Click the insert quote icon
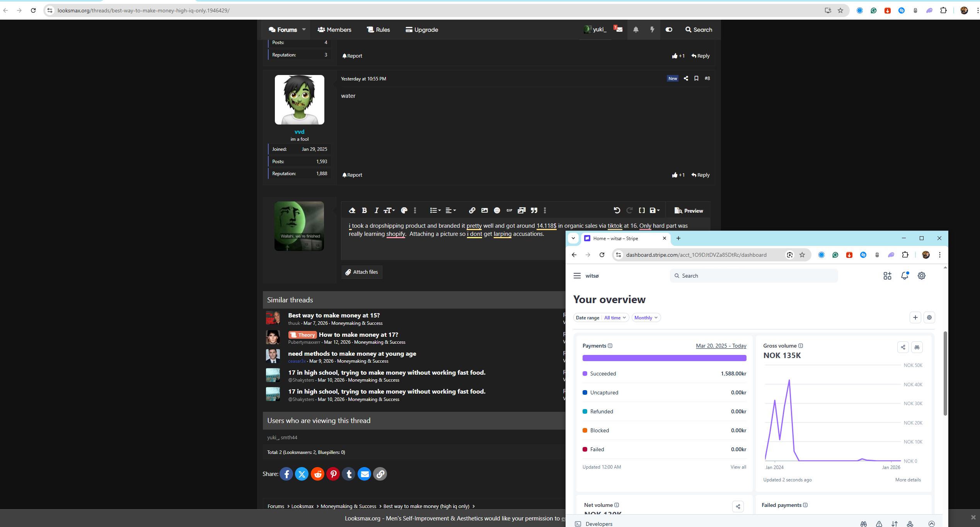 (534, 210)
